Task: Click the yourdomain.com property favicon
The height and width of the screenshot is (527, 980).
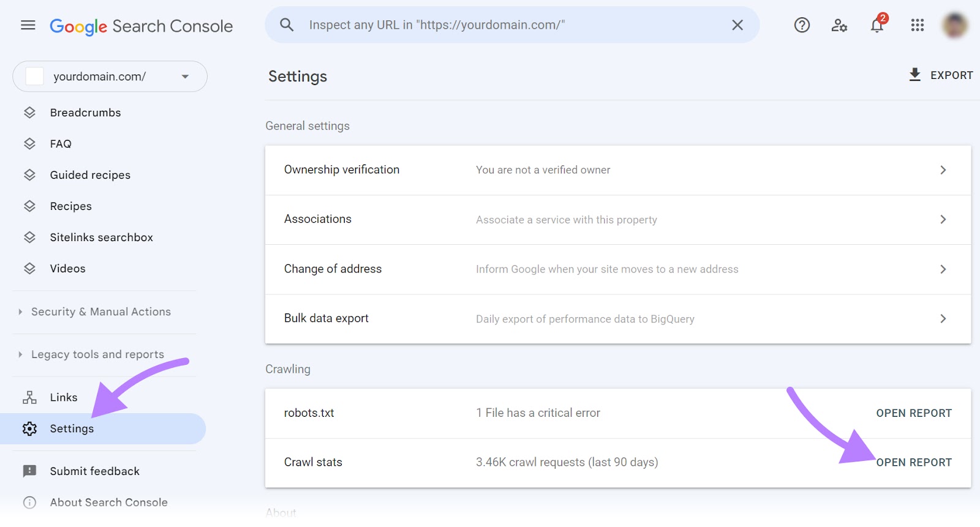Action: 34,77
